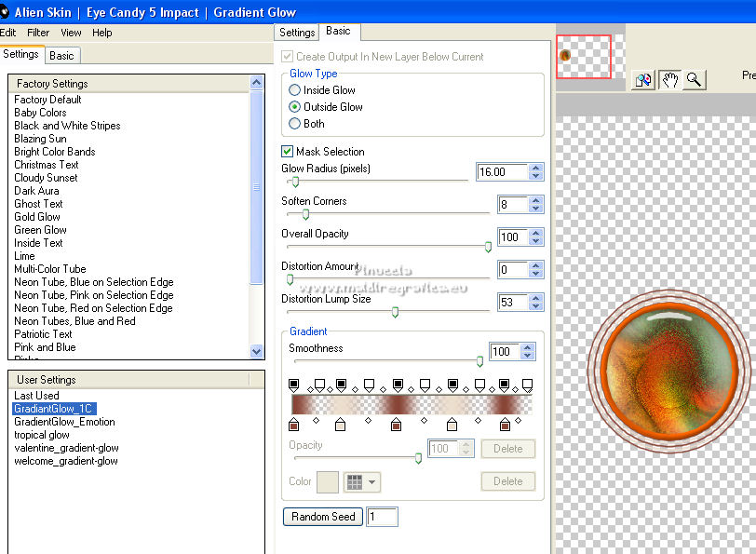
Task: Toggle Create Output In New Layer checkbox
Action: [287, 57]
